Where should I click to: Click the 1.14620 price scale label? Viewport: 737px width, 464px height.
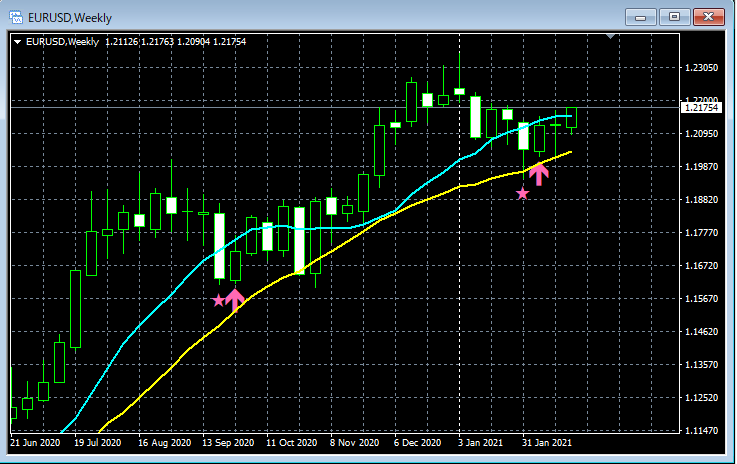click(701, 331)
